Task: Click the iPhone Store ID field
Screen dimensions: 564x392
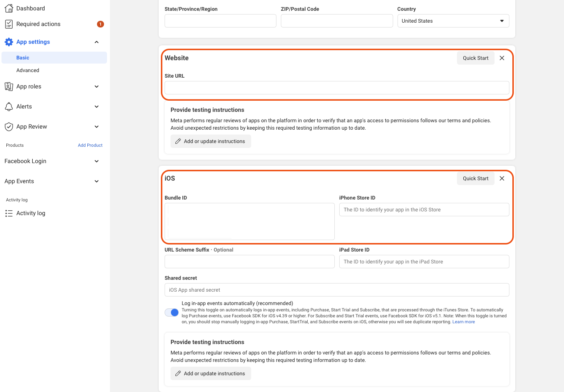Action: pyautogui.click(x=424, y=210)
